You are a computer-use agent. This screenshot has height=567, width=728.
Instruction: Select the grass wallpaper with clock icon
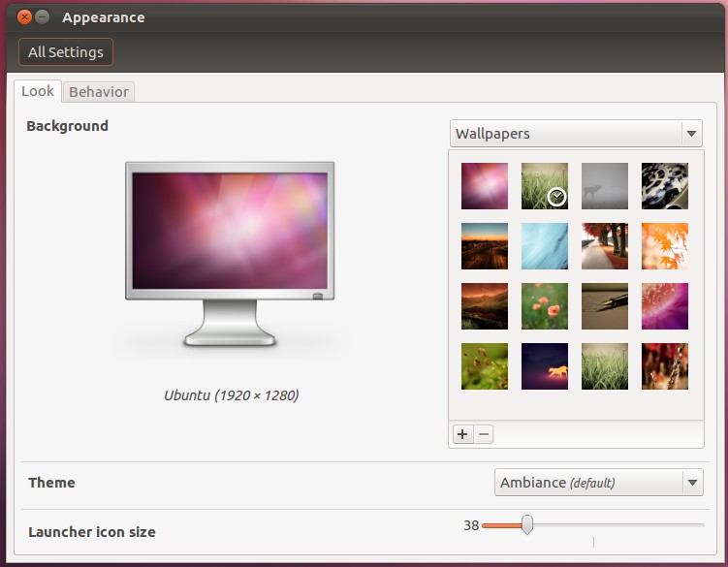tap(545, 186)
